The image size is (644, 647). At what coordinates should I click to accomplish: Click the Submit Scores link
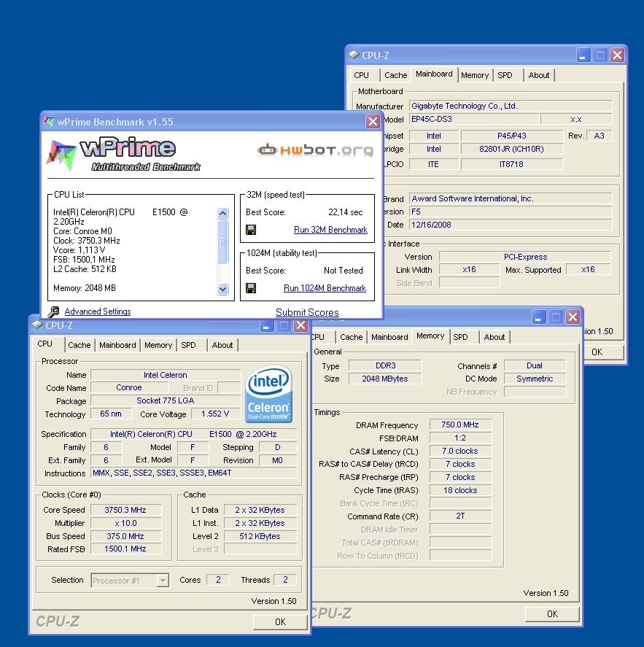pos(307,312)
